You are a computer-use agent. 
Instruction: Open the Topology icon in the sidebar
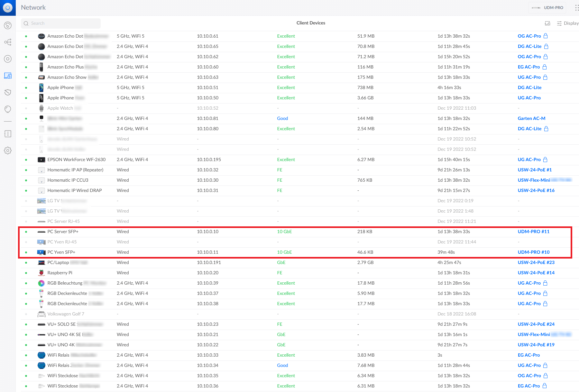pos(8,42)
